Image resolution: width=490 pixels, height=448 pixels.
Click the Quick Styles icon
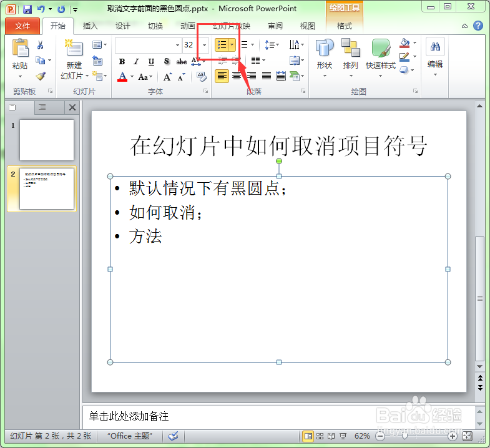[x=381, y=48]
